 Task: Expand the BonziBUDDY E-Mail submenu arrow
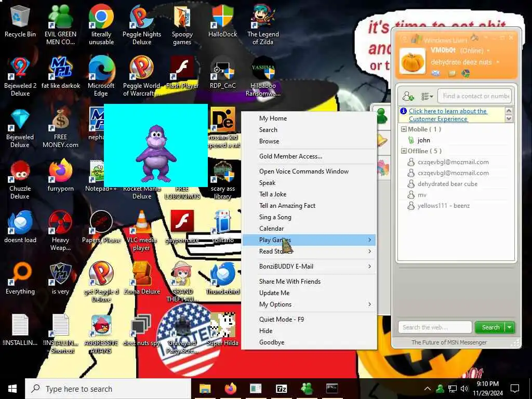(369, 267)
